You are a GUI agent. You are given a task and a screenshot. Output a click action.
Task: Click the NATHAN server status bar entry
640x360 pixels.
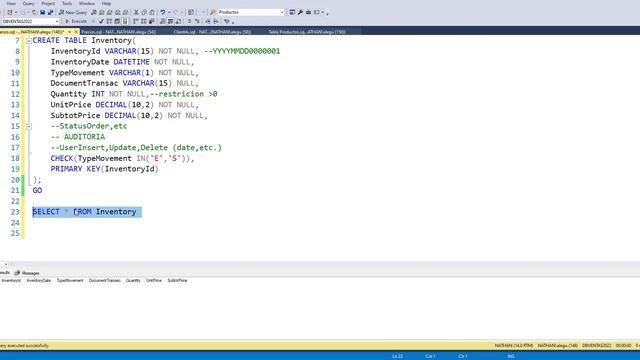514,346
